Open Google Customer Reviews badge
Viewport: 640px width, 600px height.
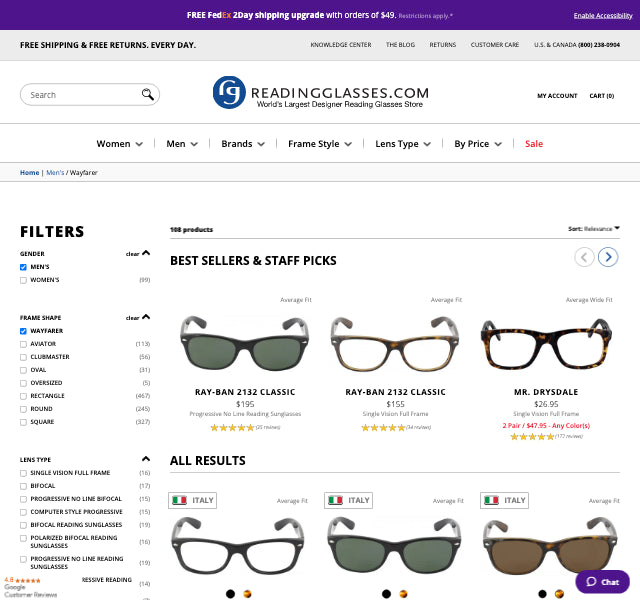point(30,587)
